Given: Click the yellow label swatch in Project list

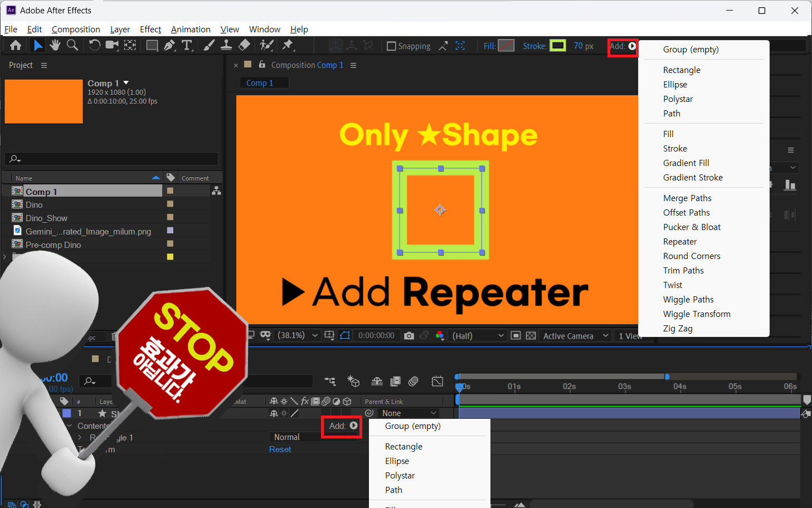Looking at the screenshot, I should [x=170, y=257].
